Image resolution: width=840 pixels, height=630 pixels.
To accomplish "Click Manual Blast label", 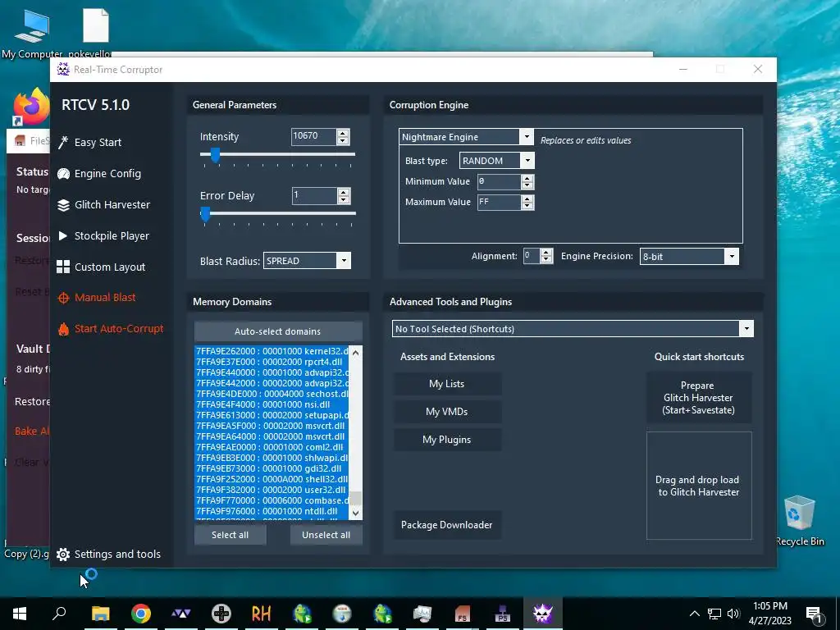I will tap(105, 297).
